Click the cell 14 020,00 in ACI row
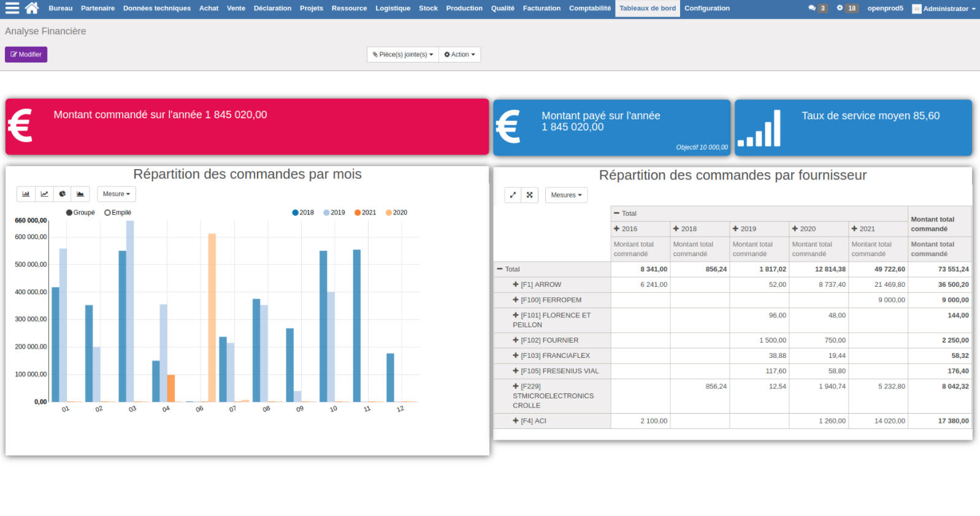The width and height of the screenshot is (980, 516). (x=878, y=421)
